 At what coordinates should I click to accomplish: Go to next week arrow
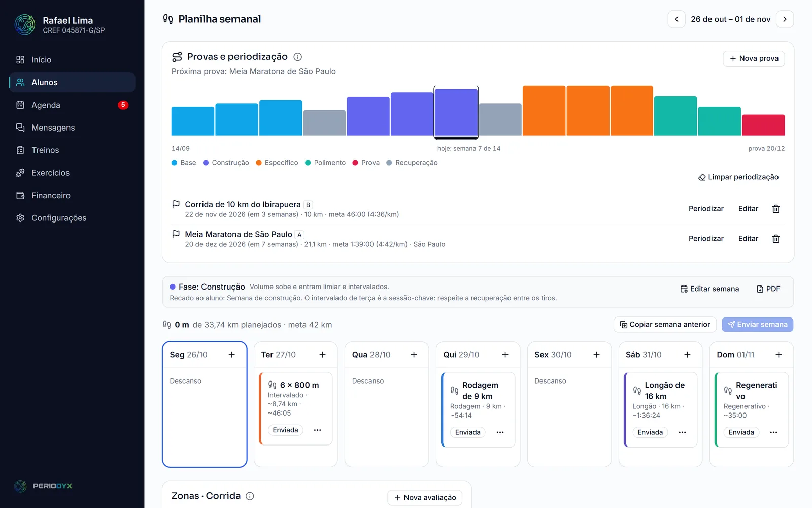pyautogui.click(x=785, y=19)
